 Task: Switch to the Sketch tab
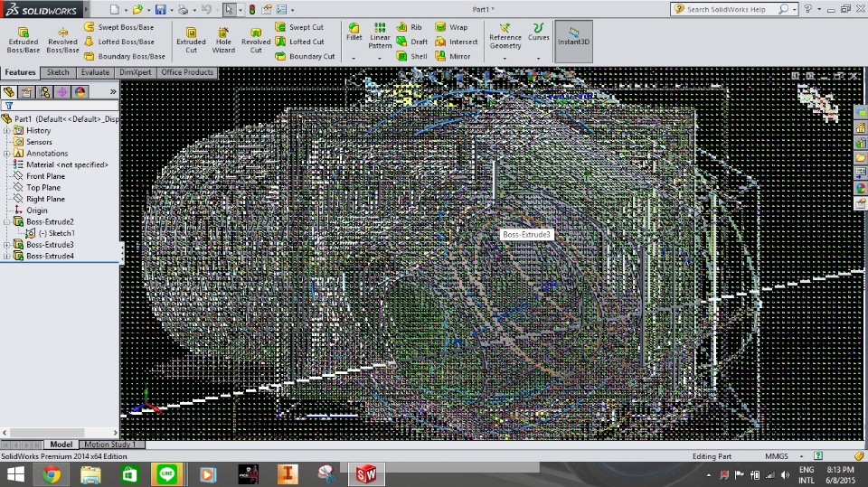[58, 72]
